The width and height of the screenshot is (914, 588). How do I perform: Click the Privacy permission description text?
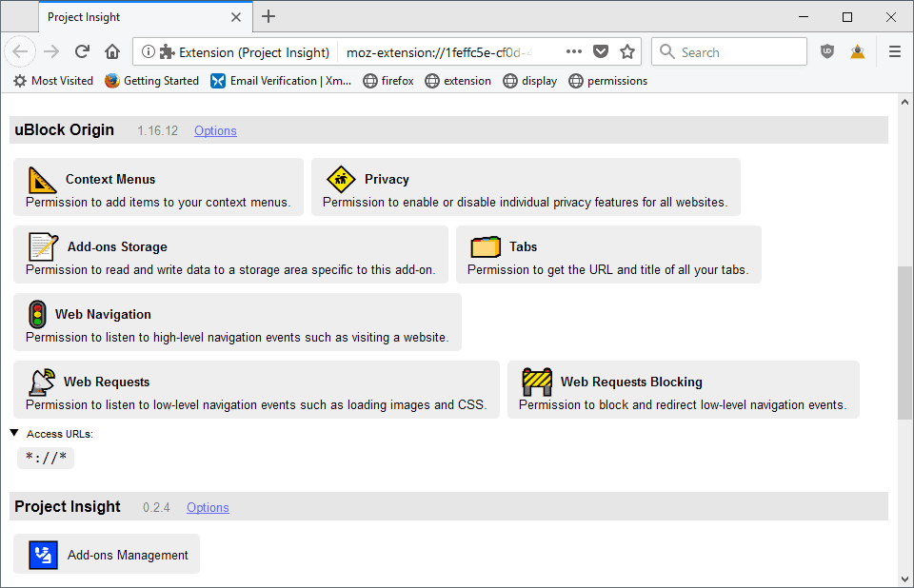coord(526,203)
